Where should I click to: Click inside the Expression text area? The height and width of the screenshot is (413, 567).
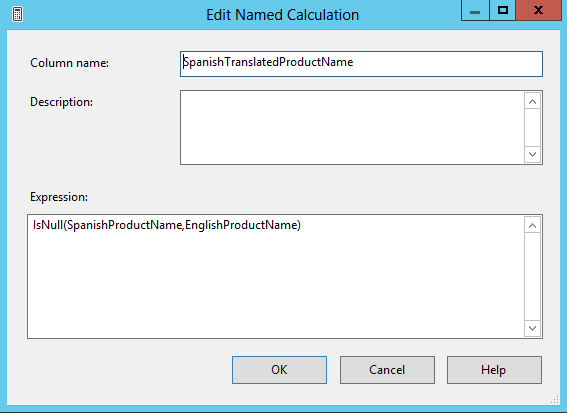(276, 276)
